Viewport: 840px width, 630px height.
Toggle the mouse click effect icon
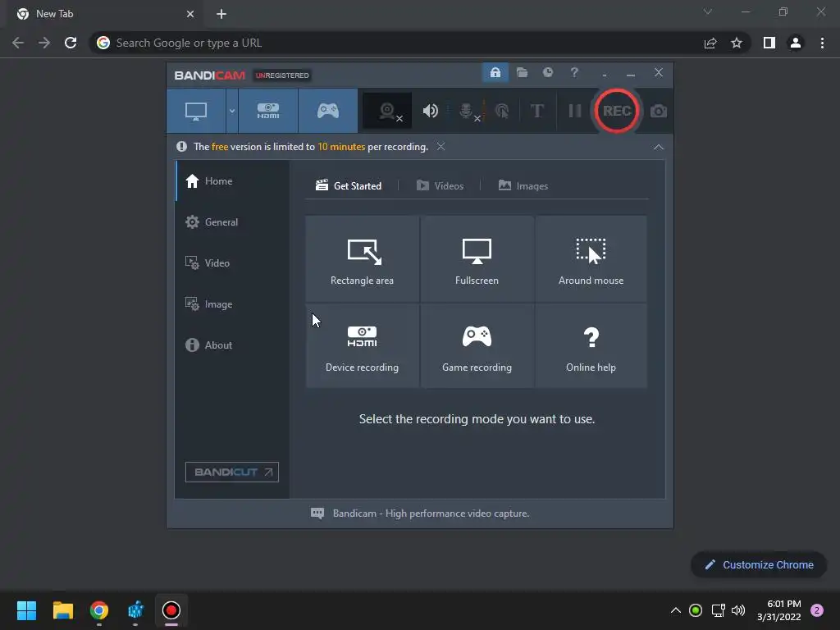click(x=502, y=111)
